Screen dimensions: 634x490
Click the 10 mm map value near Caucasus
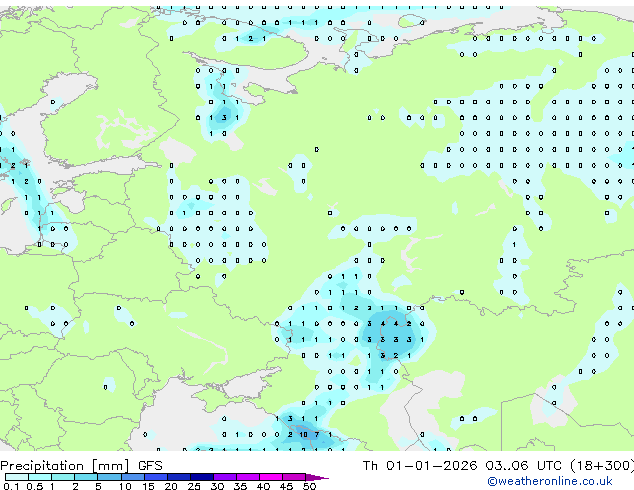tap(303, 435)
